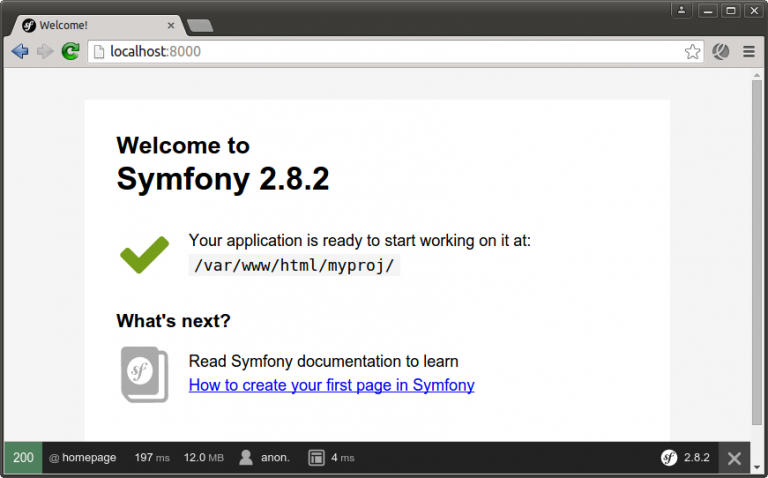Focus the localhost:8000 address bar
Screen dimensions: 768x478
tap(380, 51)
